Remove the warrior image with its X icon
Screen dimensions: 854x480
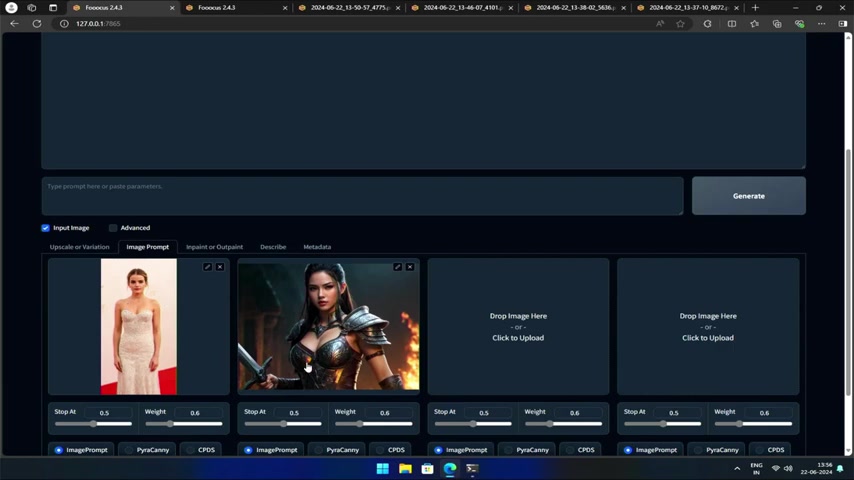tap(410, 267)
